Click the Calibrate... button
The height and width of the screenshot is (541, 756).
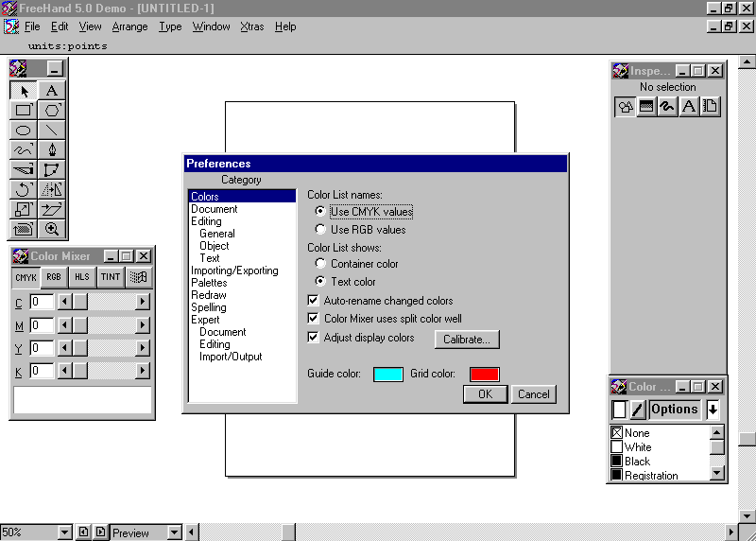[467, 340]
